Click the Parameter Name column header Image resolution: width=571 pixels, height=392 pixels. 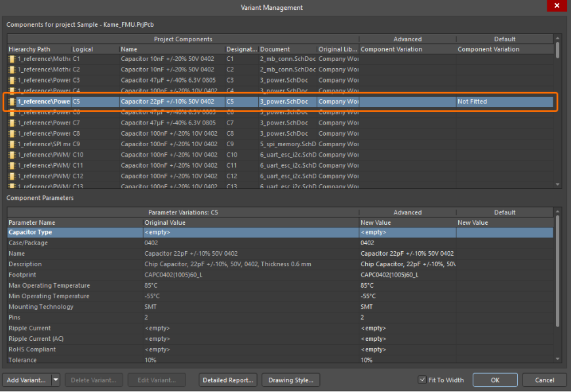click(75, 222)
